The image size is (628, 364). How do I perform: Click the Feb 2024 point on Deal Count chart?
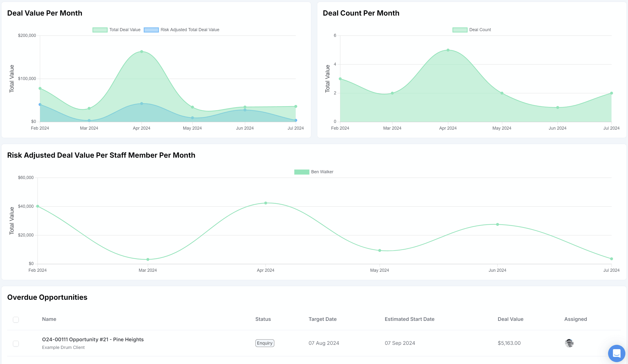click(x=340, y=79)
